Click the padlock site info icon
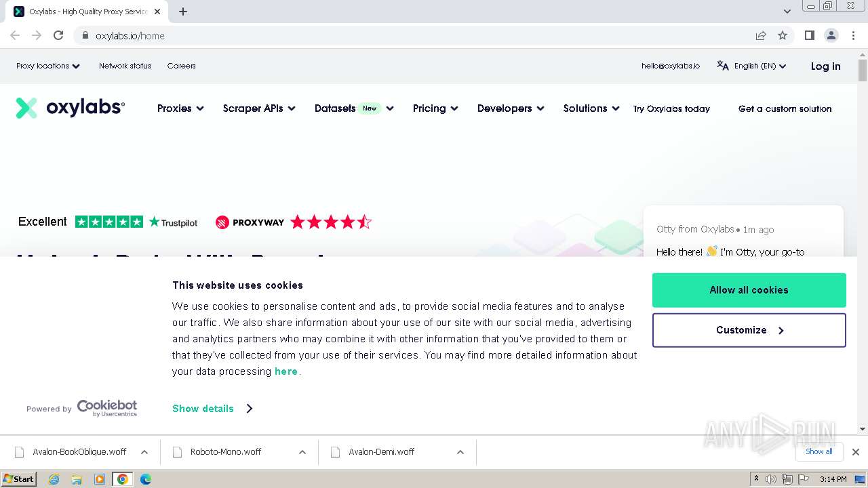This screenshot has width=868, height=488. pos(85,35)
